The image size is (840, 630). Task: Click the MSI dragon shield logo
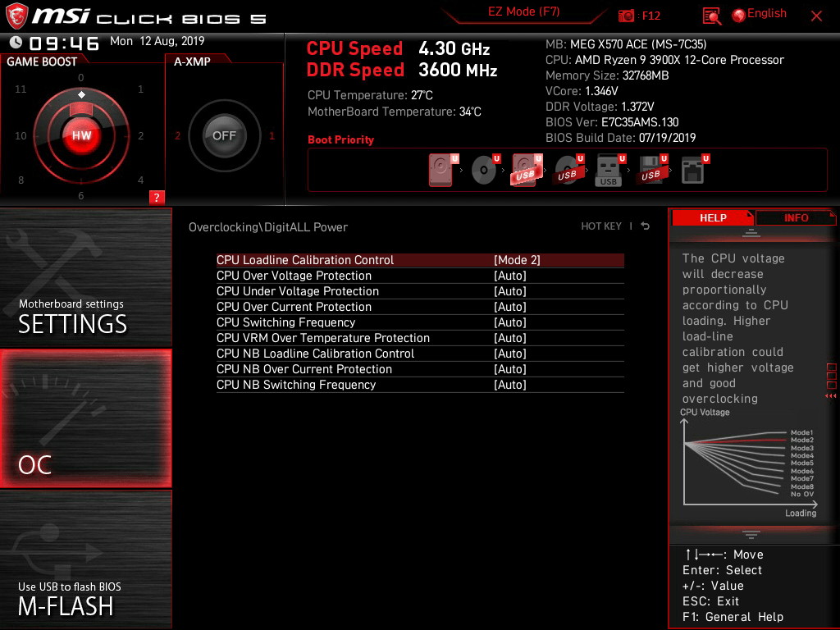click(x=16, y=16)
